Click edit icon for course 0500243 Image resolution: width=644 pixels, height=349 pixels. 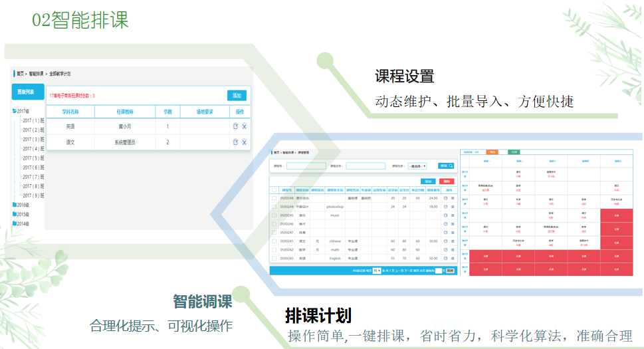pyautogui.click(x=446, y=259)
